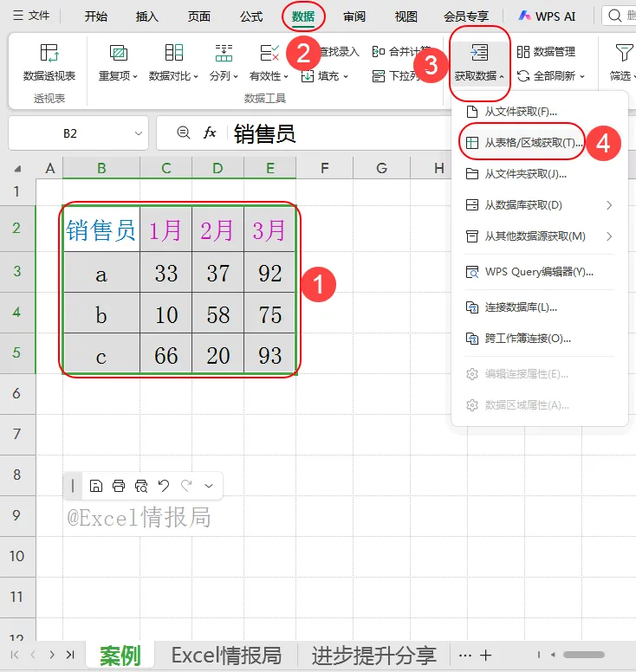Select row 7 header

click(x=17, y=434)
